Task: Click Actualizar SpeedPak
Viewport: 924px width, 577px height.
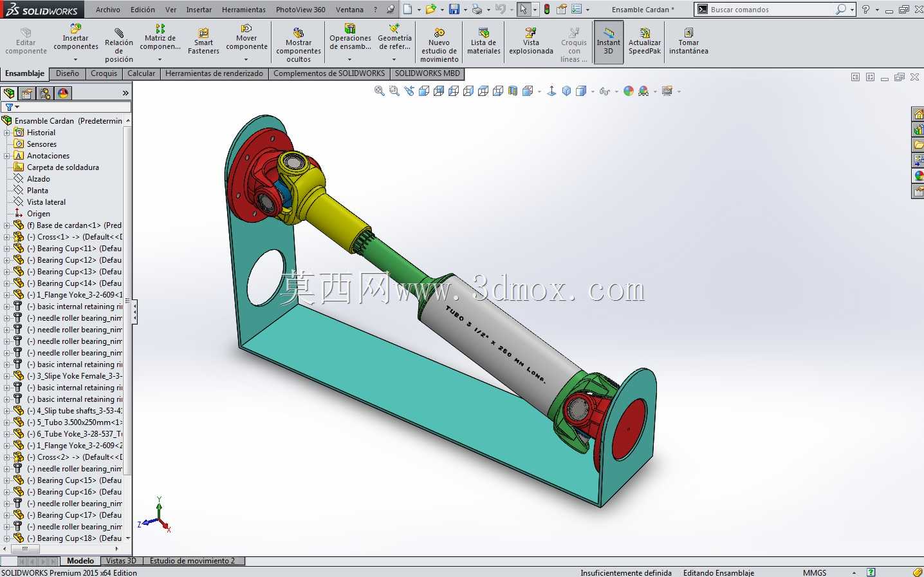Action: point(645,42)
